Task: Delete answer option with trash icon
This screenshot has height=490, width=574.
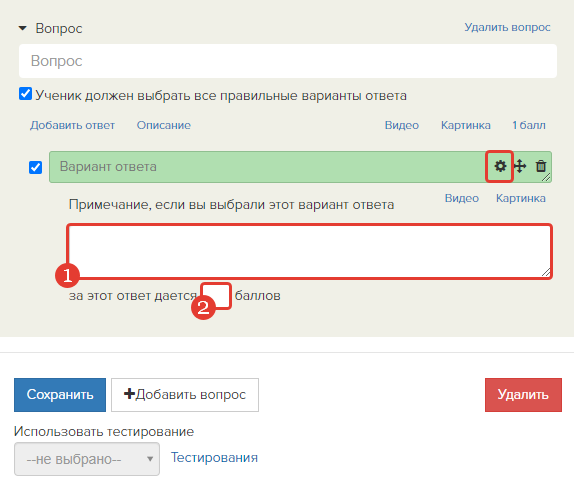Action: click(541, 166)
